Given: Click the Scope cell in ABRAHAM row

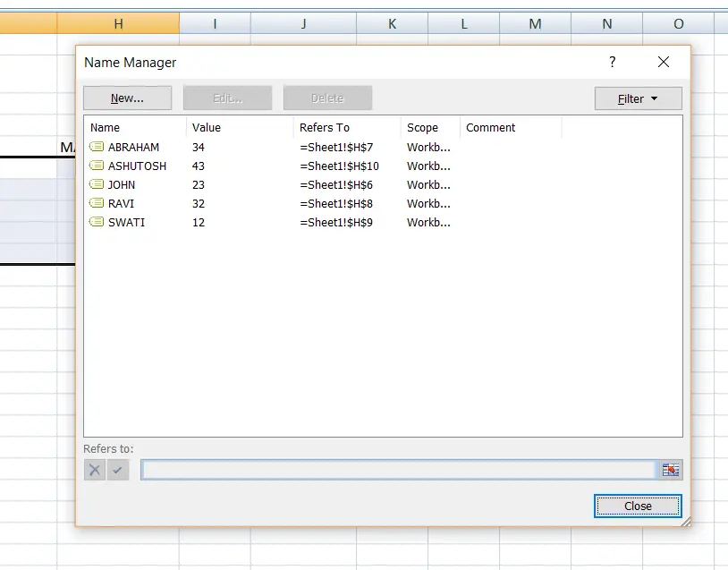Looking at the screenshot, I should click(x=428, y=148).
